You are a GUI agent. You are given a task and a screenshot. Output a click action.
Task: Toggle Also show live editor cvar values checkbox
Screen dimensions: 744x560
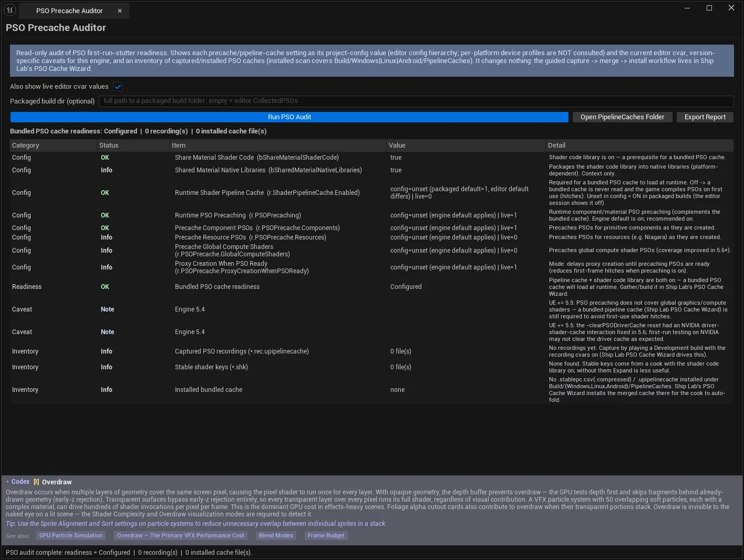pyautogui.click(x=118, y=87)
